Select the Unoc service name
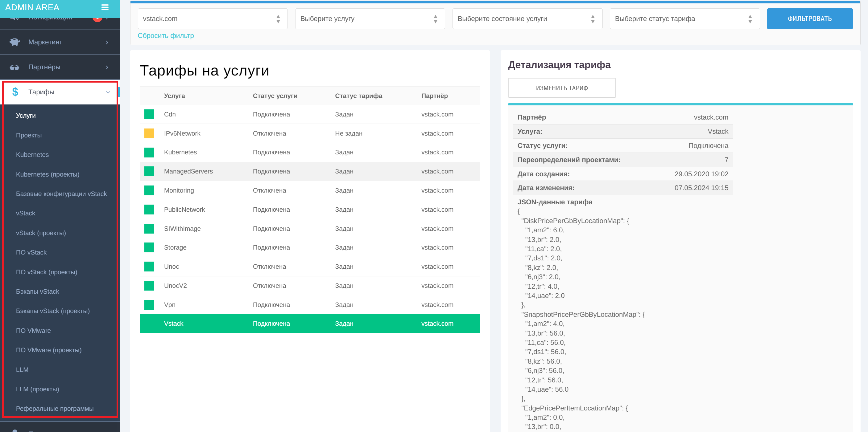Viewport: 868px width, 432px height. click(x=172, y=266)
